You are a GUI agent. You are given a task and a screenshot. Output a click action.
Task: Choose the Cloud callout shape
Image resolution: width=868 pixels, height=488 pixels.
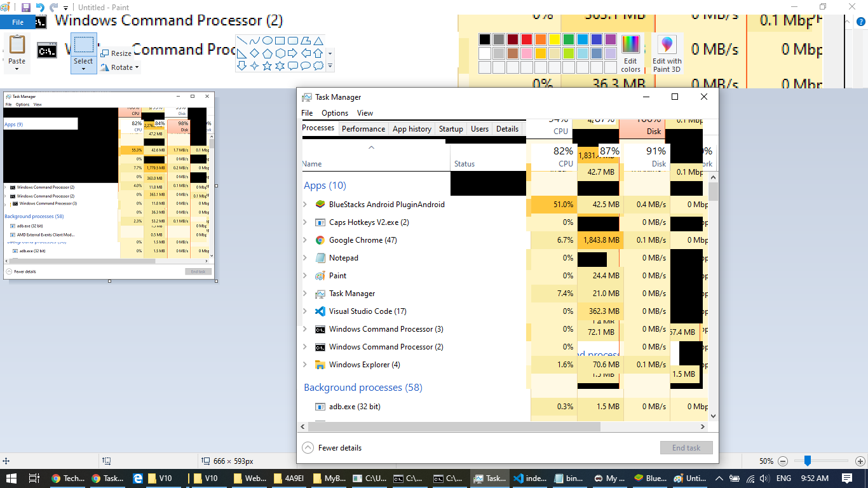click(x=318, y=66)
